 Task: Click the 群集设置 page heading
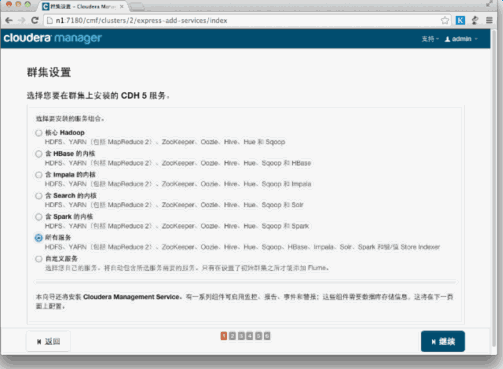click(x=49, y=72)
